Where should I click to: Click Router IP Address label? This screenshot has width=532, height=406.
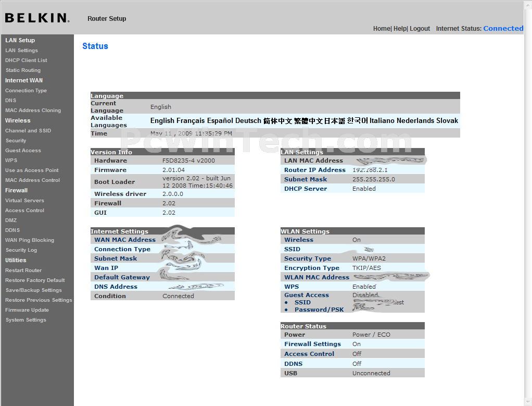315,170
